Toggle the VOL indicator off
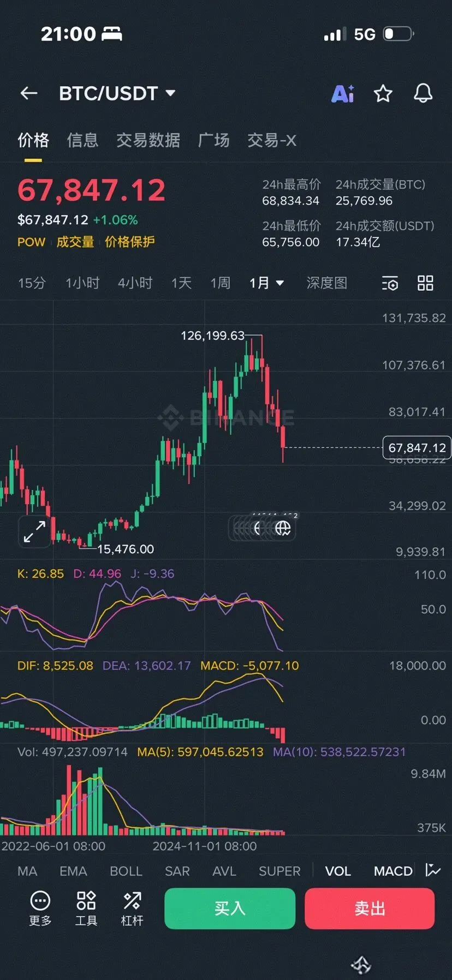The width and height of the screenshot is (452, 980). (338, 871)
